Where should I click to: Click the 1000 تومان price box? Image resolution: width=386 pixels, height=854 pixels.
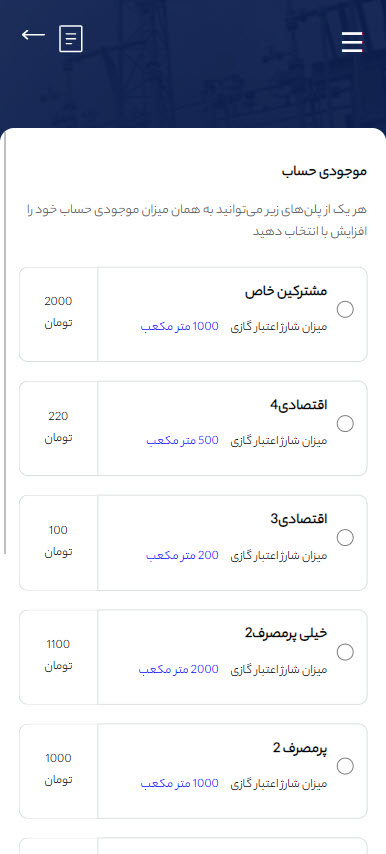coord(58,771)
